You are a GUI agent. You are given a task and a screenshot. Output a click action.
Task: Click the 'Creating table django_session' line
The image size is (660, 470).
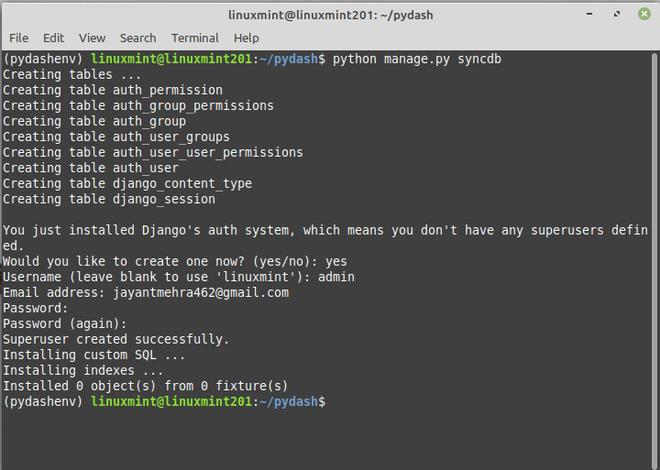point(109,199)
